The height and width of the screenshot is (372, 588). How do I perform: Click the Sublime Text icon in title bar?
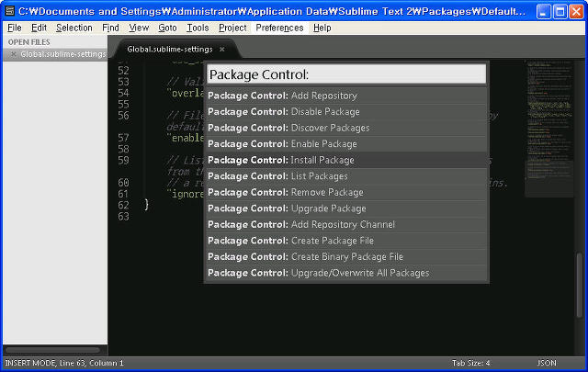(x=10, y=11)
